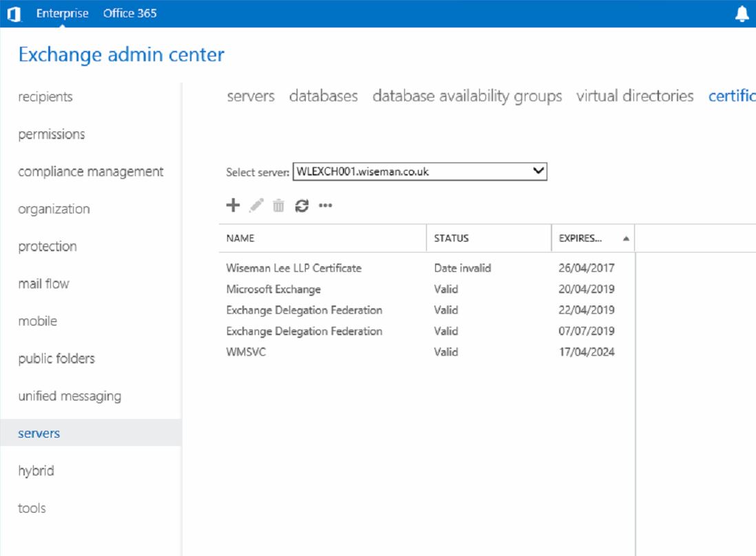Image resolution: width=756 pixels, height=556 pixels.
Task: Sort by the EXPIRES column arrow
Action: tap(626, 239)
